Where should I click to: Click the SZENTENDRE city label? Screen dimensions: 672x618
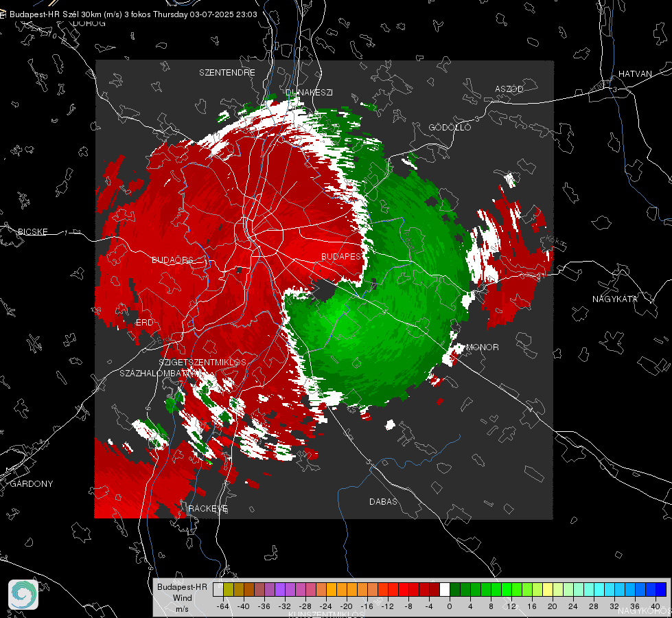point(227,73)
